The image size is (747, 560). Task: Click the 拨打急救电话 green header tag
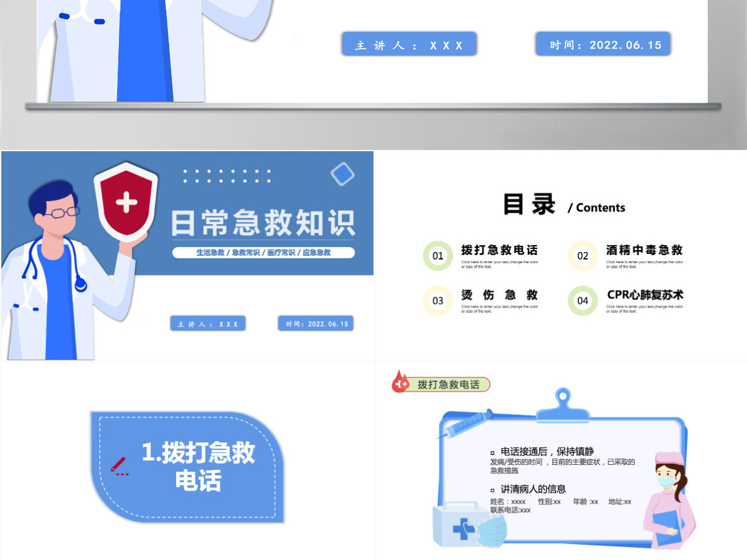(449, 385)
